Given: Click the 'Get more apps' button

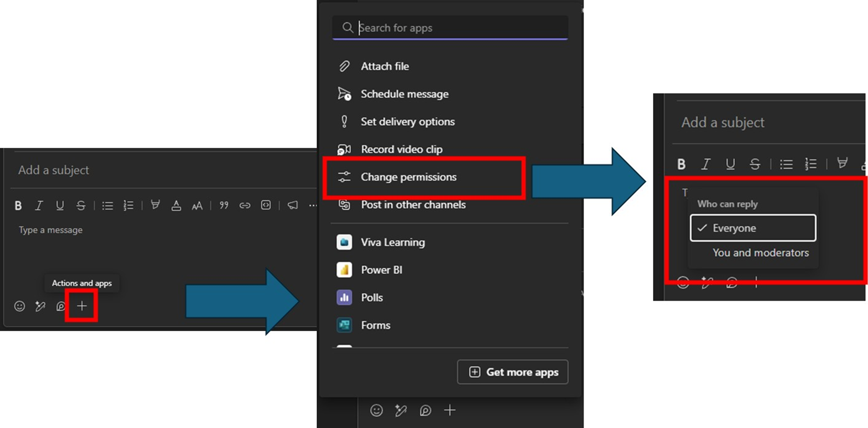Looking at the screenshot, I should click(513, 372).
